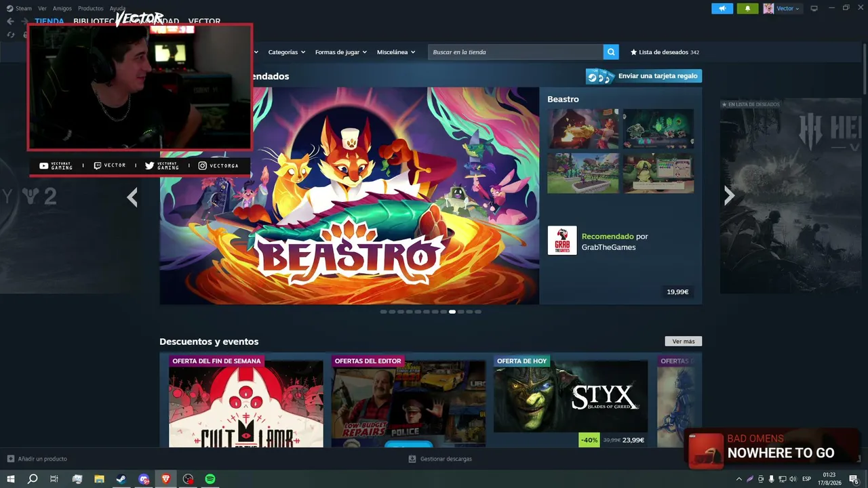Click the Descuentos y eventos heading

[209, 342]
